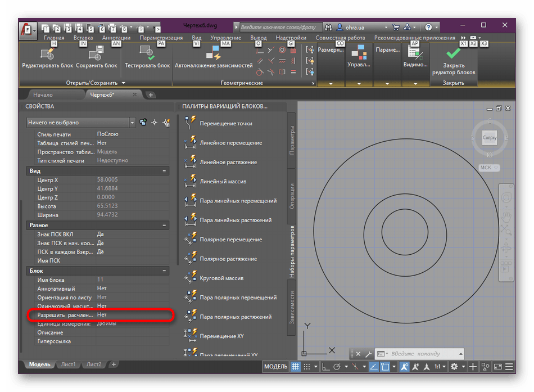
Task: Open the 'Ничего не выбрано' selection dropdown
Action: pos(132,123)
